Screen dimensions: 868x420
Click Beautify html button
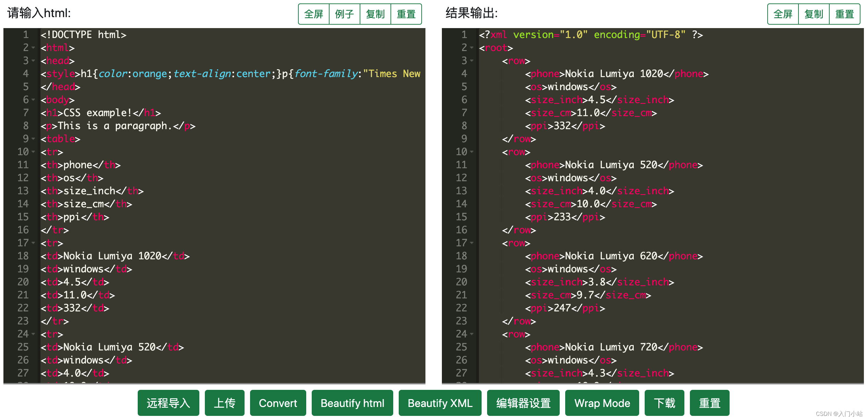point(352,403)
